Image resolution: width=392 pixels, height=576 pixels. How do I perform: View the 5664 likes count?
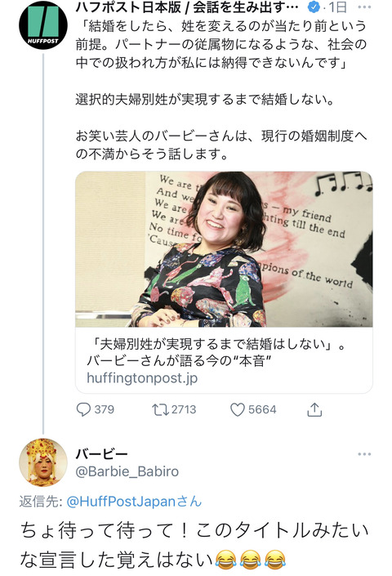click(262, 409)
